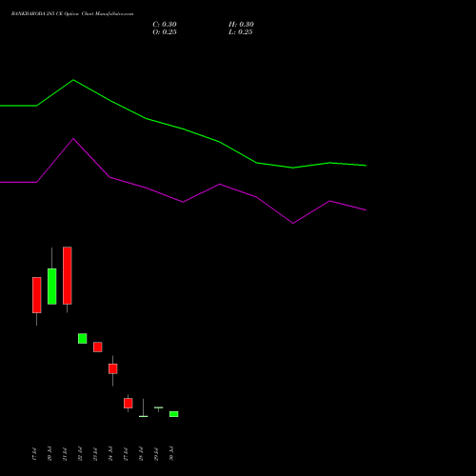Select the red 24 Jul candlestick
476x476 pixels.
pos(113,368)
